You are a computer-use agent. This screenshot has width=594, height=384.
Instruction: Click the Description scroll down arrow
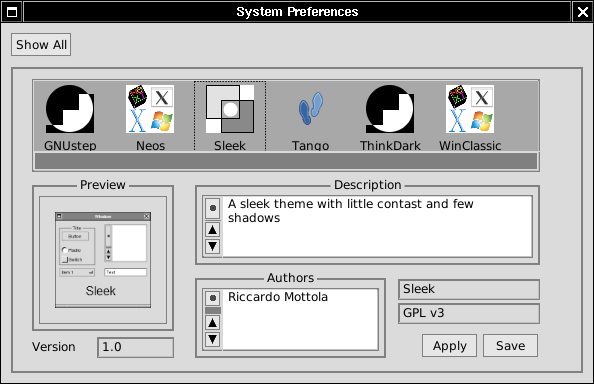point(213,246)
